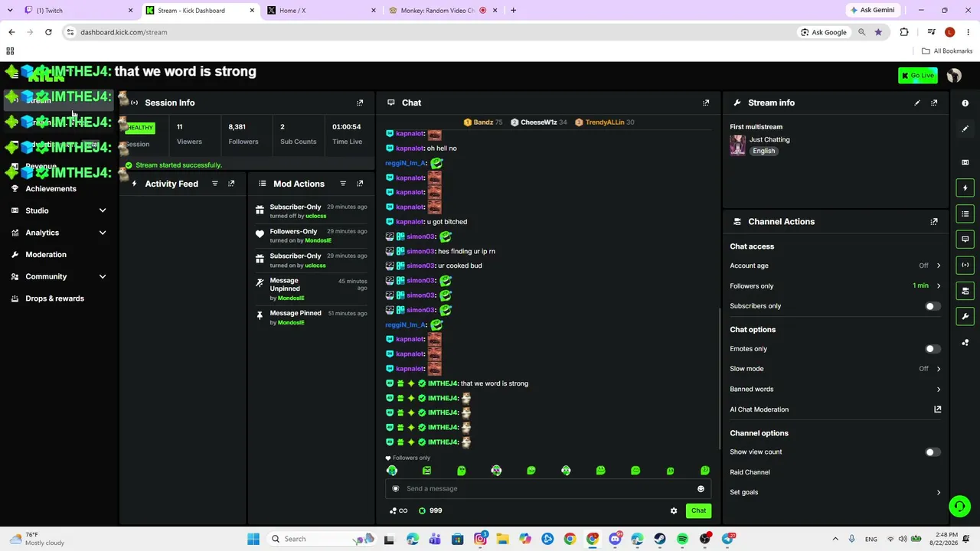
Task: Open Spotify from the taskbar
Action: (682, 540)
